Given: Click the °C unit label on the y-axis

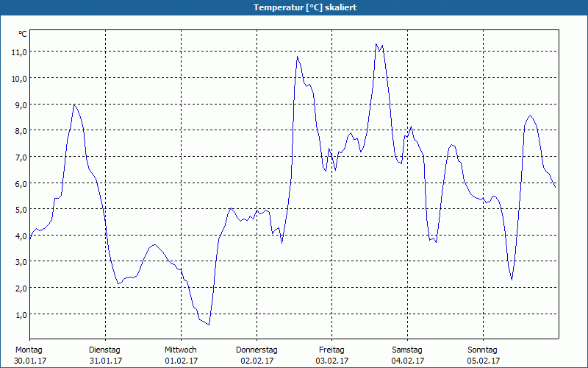Looking at the screenshot, I should (x=22, y=34).
